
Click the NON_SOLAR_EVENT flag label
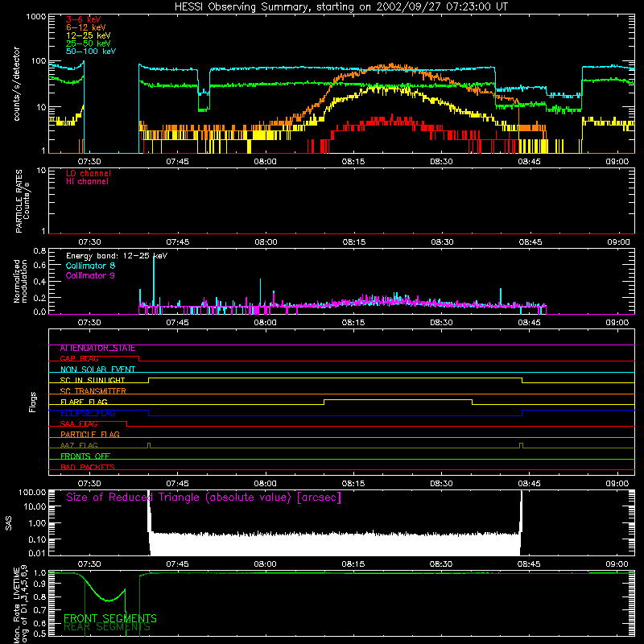pos(97,369)
